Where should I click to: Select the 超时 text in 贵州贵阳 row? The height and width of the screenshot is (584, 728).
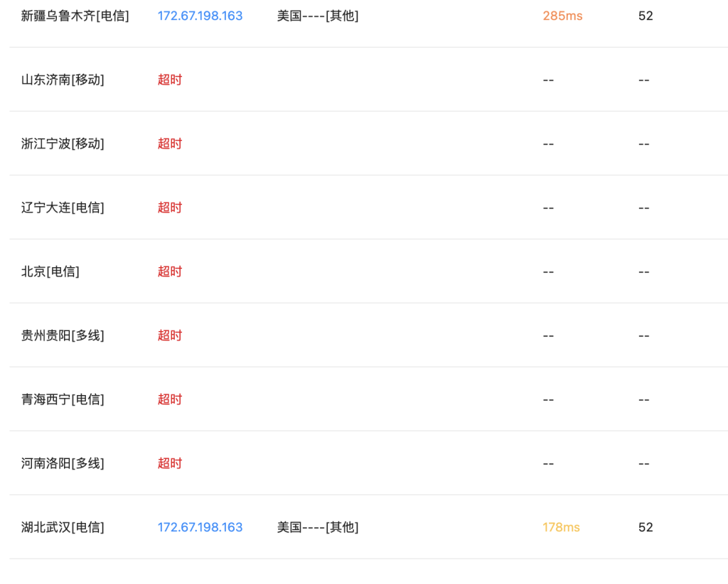pyautogui.click(x=170, y=335)
